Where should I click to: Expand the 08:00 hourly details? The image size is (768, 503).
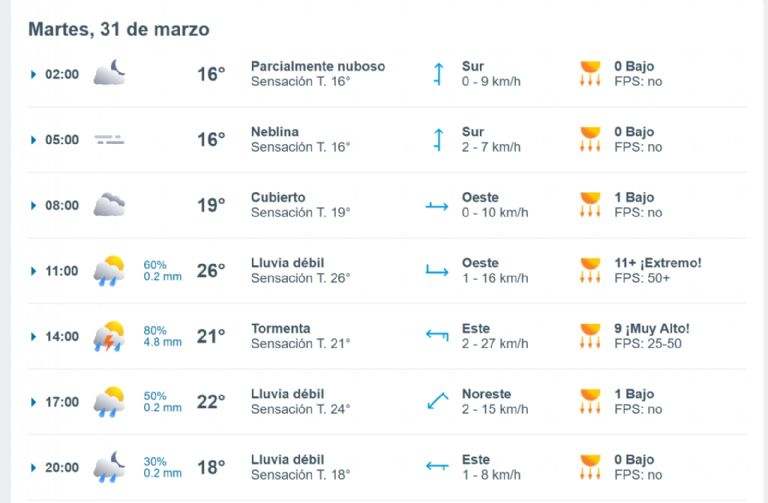[34, 206]
